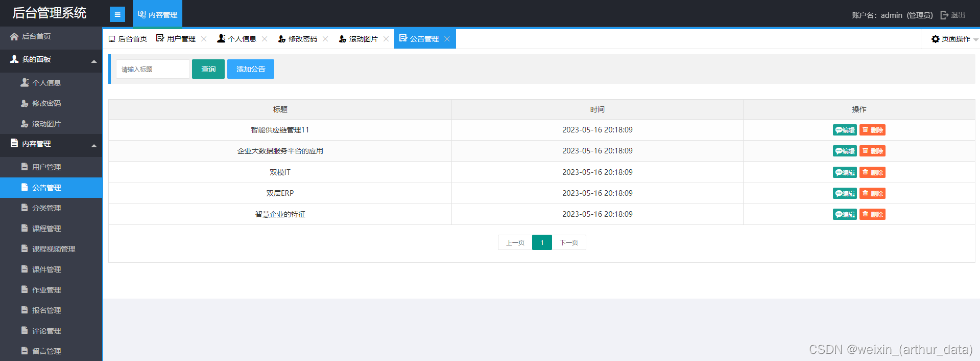
Task: Close the 公告管理 tab
Action: [x=447, y=39]
